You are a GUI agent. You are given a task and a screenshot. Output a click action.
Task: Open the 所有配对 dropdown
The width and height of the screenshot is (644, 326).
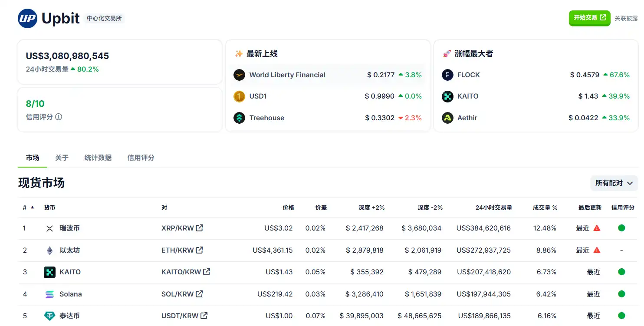614,183
